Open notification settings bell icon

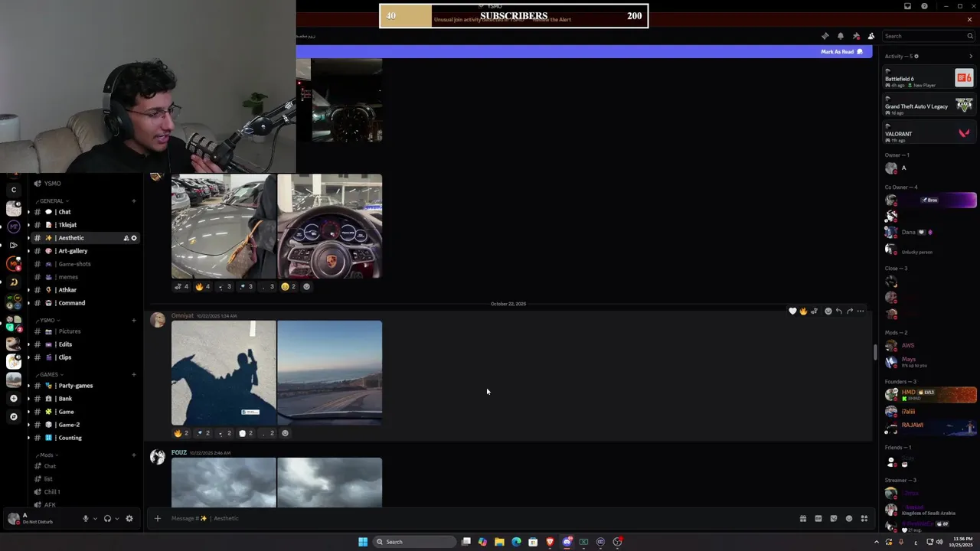tap(840, 36)
